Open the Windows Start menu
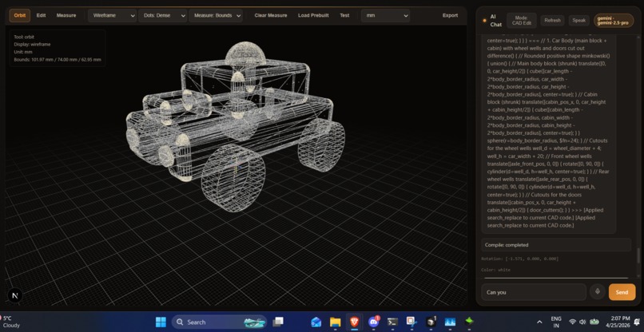Viewport: 644px width, 332px height. coord(161,322)
